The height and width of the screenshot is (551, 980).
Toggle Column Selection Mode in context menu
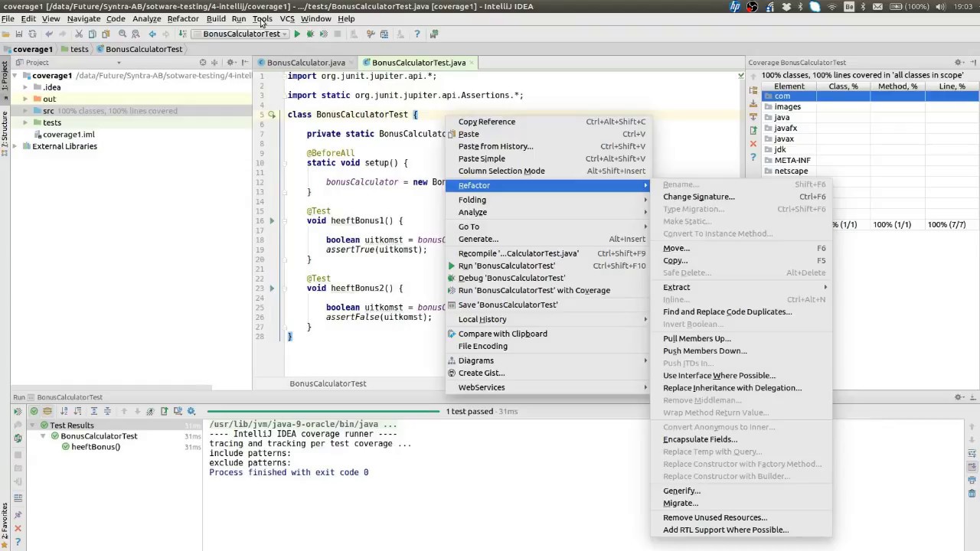tap(548, 171)
